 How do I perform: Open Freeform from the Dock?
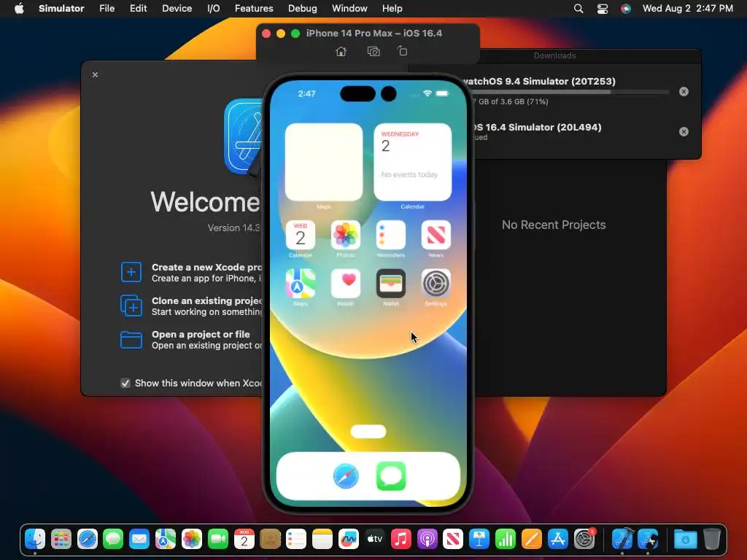point(348,539)
